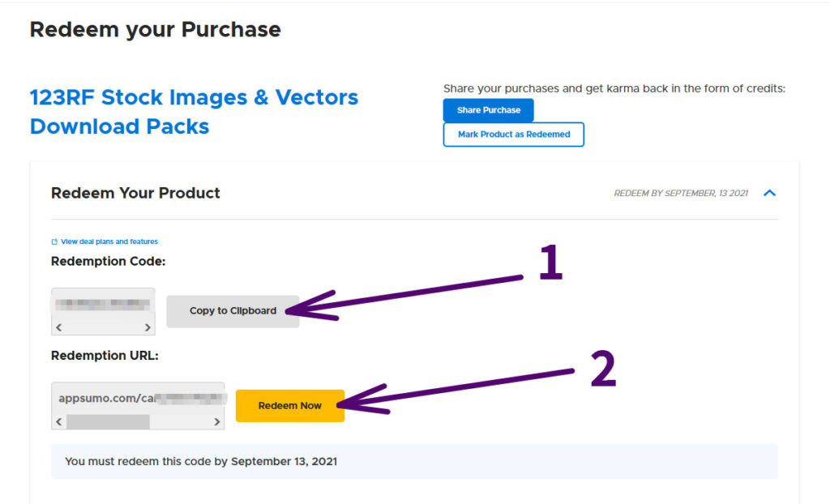The image size is (830, 504).
Task: Click the external-link icon beside View deal plans
Action: point(54,241)
